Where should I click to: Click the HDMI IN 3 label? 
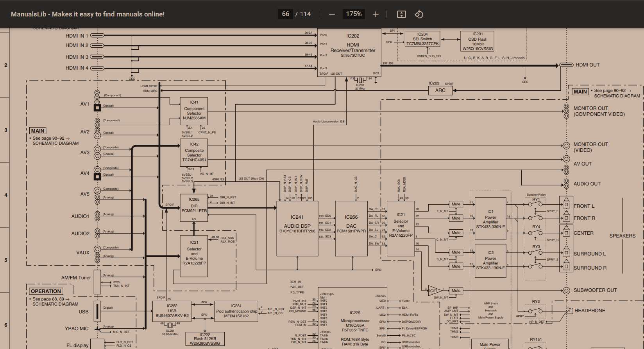coord(77,57)
